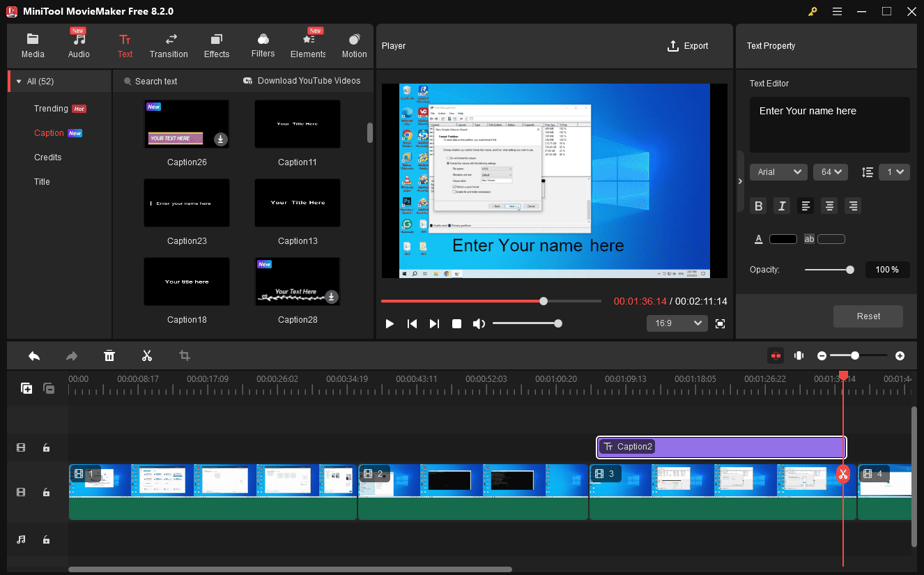This screenshot has height=575, width=924.
Task: Open the Audio tab
Action: click(x=79, y=46)
